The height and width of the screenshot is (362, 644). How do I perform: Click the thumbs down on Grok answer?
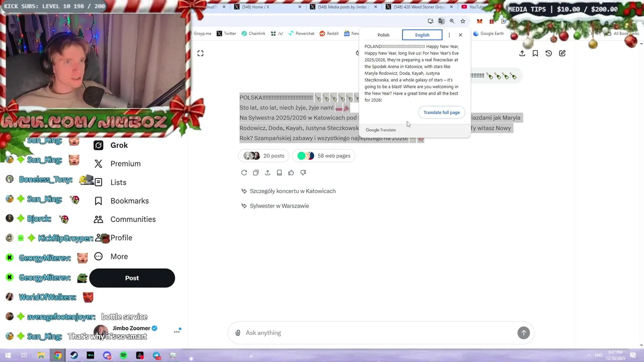303,172
